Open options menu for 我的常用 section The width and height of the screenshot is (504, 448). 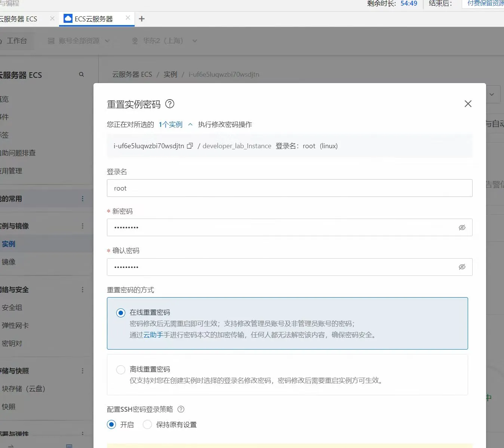83,199
